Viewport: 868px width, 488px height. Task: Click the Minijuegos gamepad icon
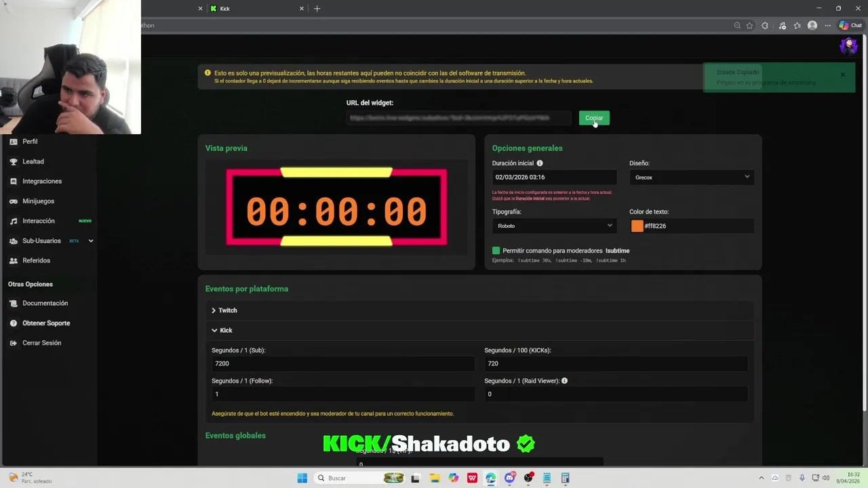(x=14, y=201)
